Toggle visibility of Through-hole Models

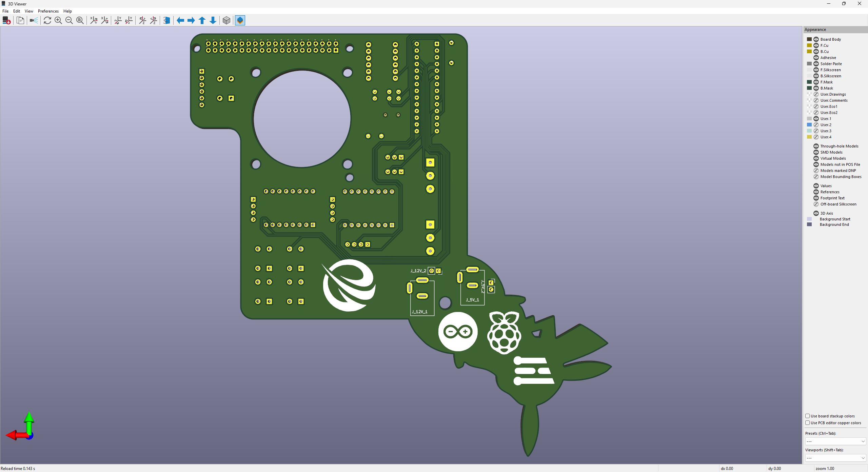(816, 146)
